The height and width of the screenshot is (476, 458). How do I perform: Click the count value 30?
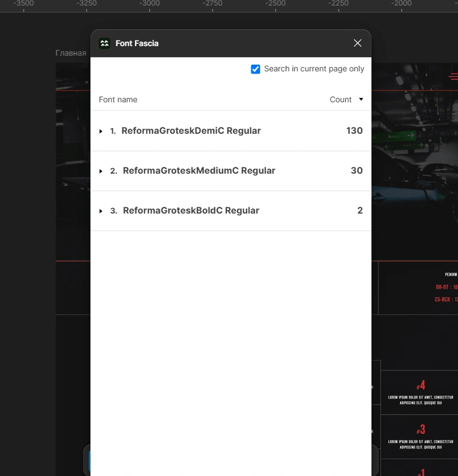tap(357, 171)
